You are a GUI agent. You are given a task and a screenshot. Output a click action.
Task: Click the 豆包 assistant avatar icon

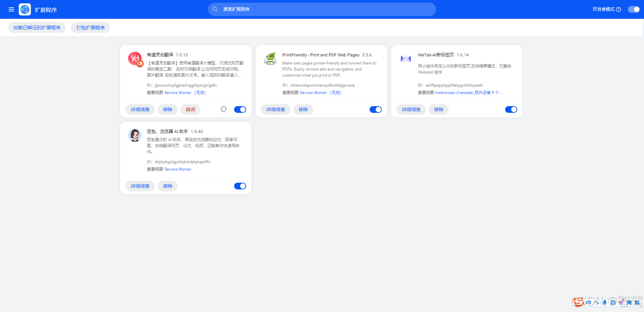135,135
